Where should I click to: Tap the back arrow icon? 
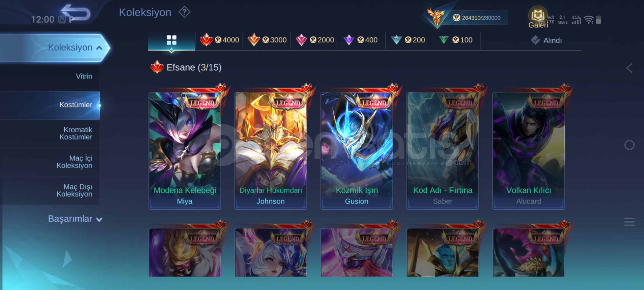[x=76, y=13]
